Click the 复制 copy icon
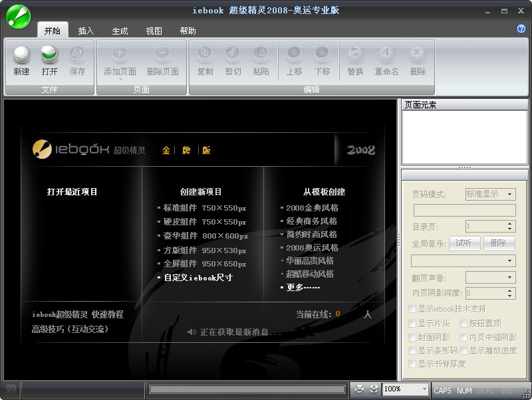This screenshot has height=400, width=532. coord(205,54)
